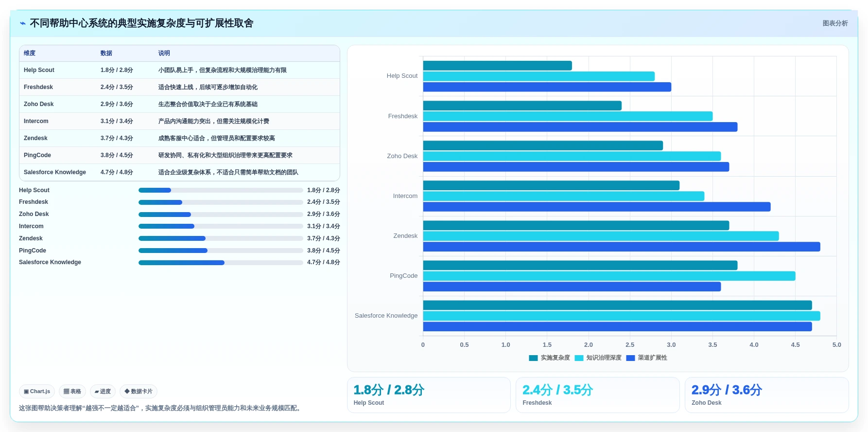Viewport: 868px width, 432px height.
Task: Click the PingCode progress bar
Action: tap(221, 251)
